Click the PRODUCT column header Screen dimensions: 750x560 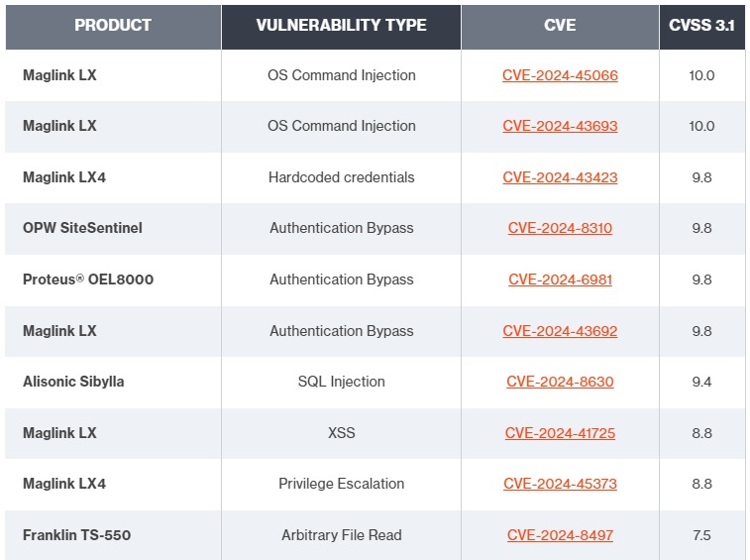113,26
